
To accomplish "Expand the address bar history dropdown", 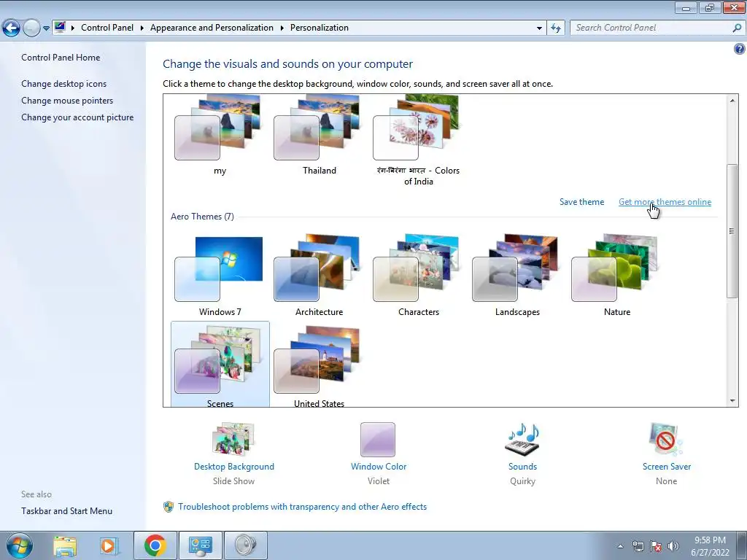I will [539, 28].
